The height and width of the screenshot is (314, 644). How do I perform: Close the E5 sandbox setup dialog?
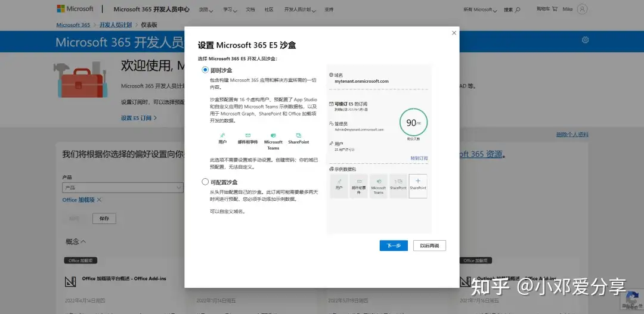tap(454, 33)
